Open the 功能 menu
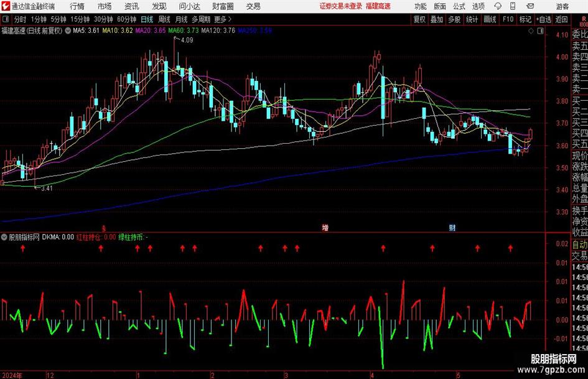The image size is (588, 379). [x=421, y=6]
